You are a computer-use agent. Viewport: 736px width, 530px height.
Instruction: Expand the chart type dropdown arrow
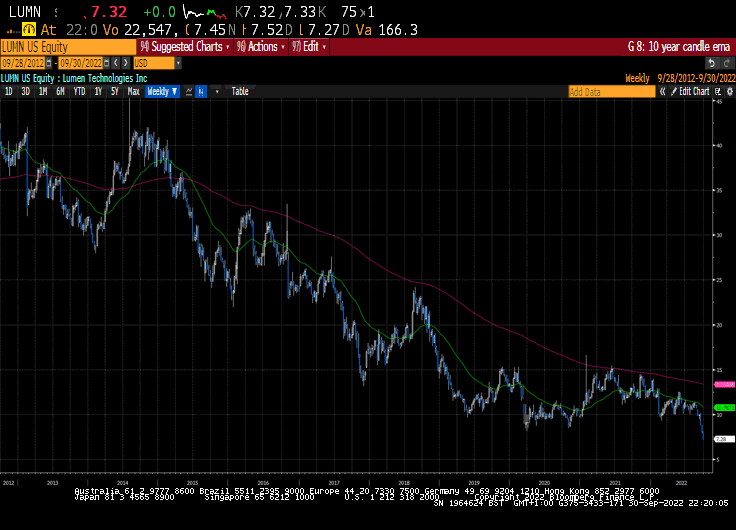[217, 92]
